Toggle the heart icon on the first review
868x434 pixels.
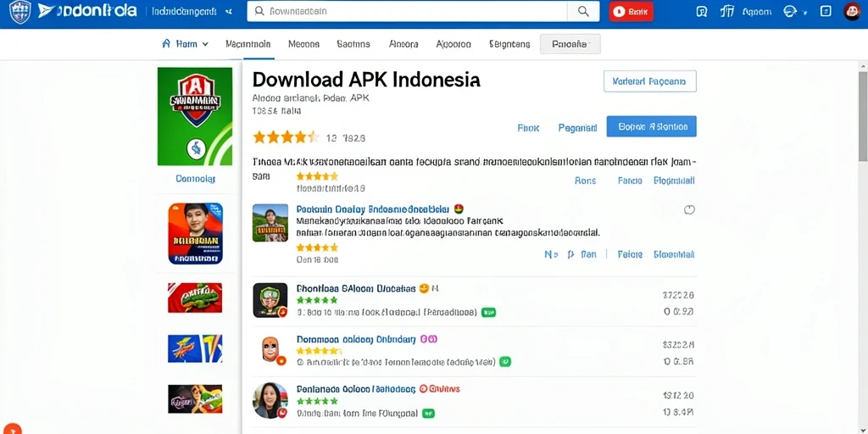click(x=689, y=210)
